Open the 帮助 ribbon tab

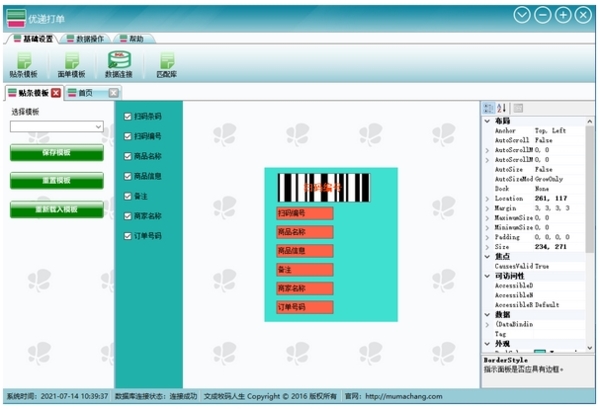[132, 39]
